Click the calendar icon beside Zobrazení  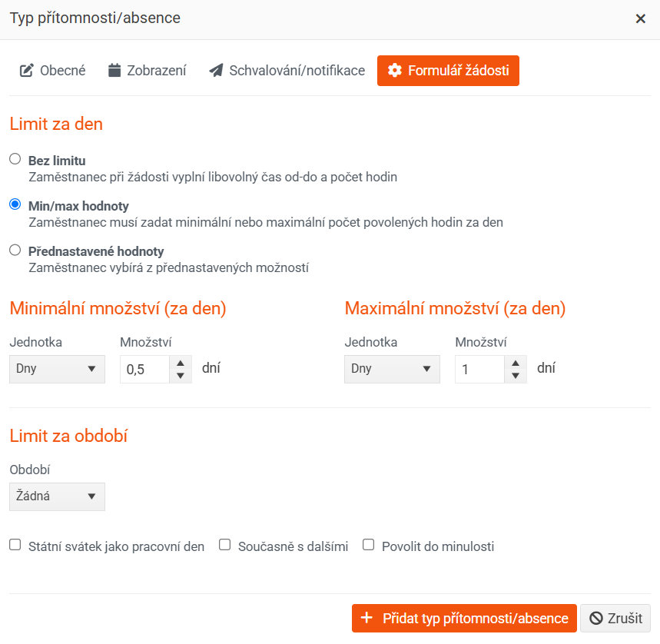[115, 71]
